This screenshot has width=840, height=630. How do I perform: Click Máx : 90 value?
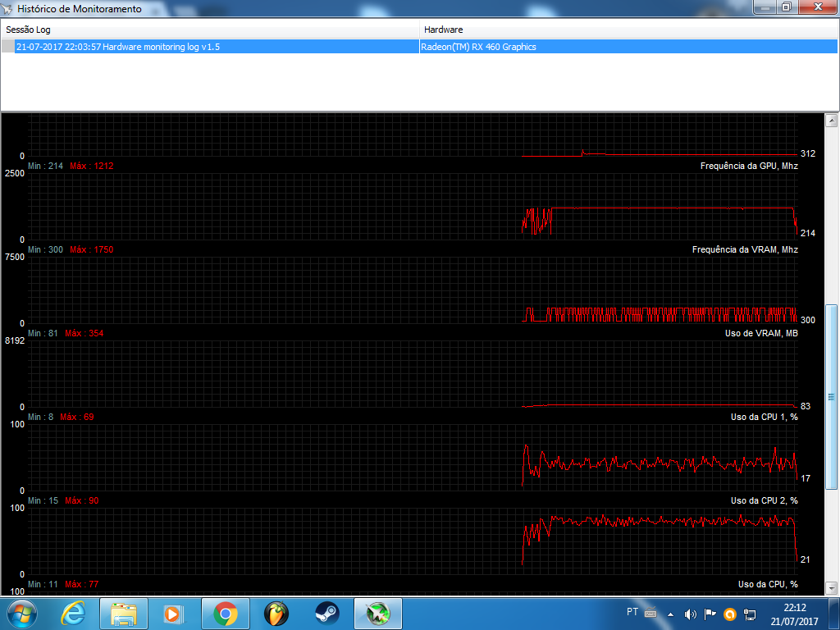[x=81, y=500]
